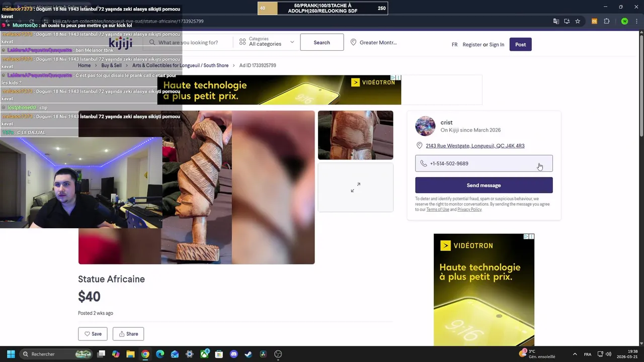Open the Privacy Policy link

point(469,210)
